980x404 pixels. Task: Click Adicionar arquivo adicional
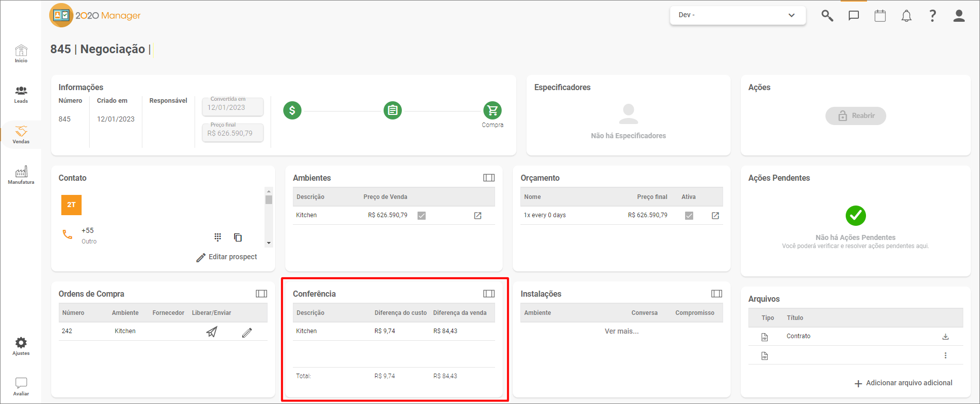click(x=903, y=383)
